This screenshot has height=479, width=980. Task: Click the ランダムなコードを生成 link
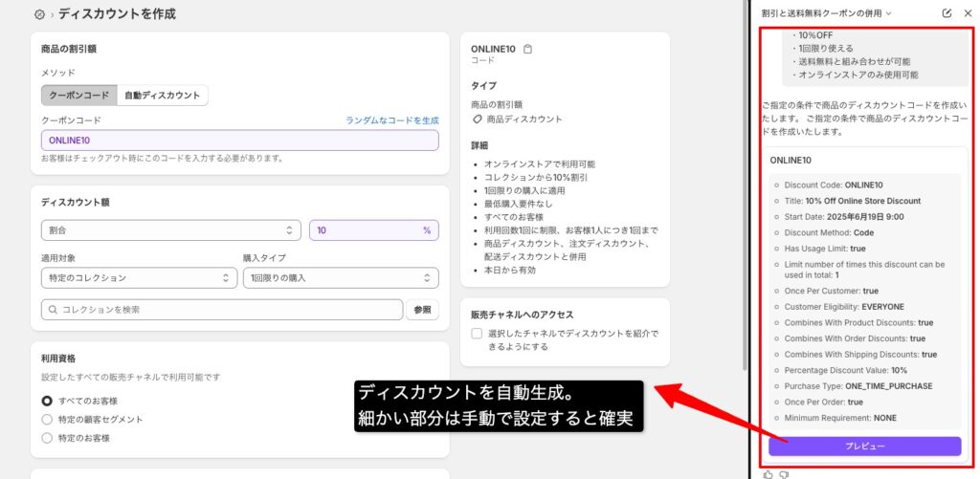[391, 120]
